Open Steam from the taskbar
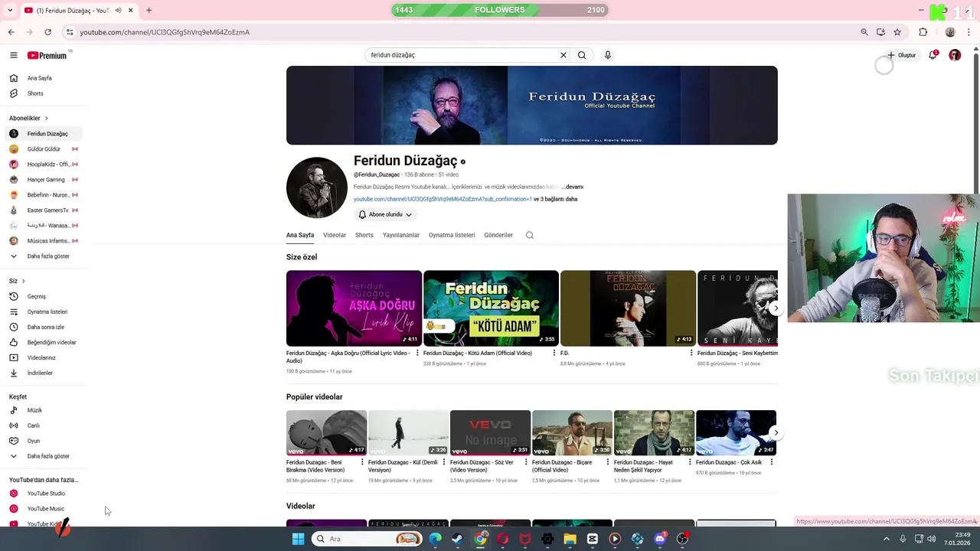 point(457,539)
